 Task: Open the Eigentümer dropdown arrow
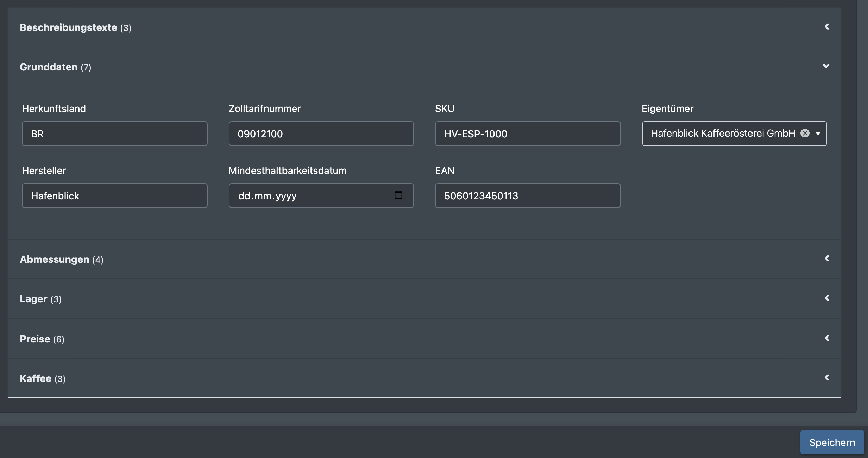818,134
